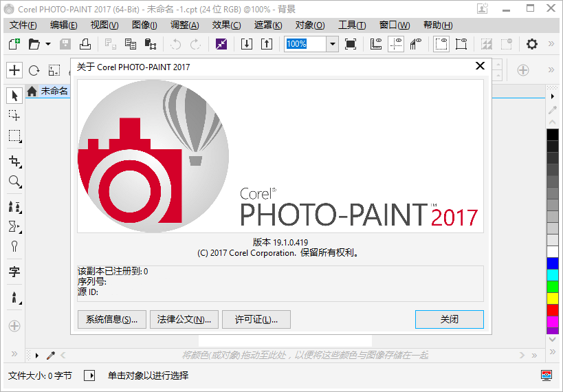The image size is (563, 392).
Task: Open the zoom level dropdown arrow
Action: pyautogui.click(x=333, y=44)
